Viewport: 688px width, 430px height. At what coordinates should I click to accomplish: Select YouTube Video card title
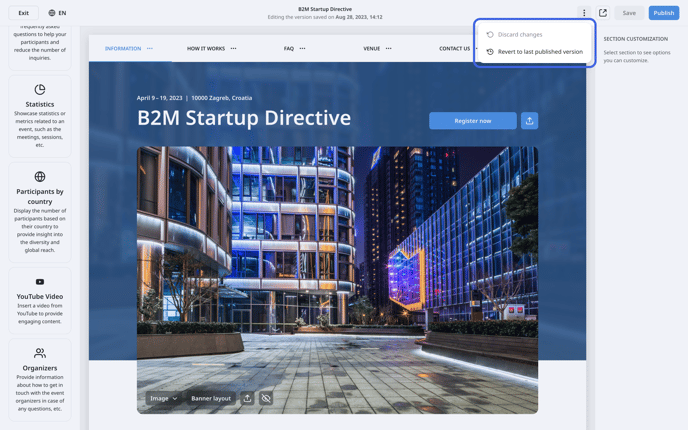pyautogui.click(x=40, y=296)
